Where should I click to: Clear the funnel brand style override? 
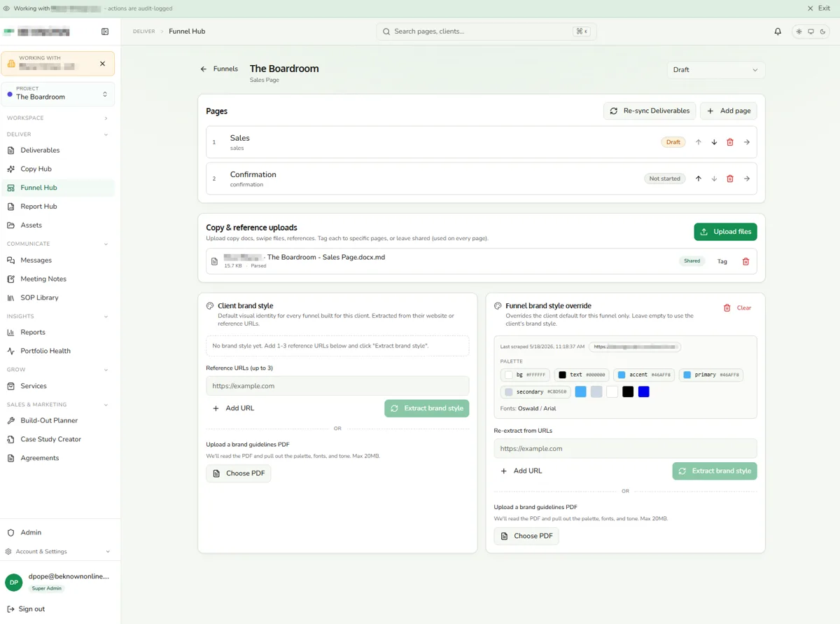click(737, 307)
